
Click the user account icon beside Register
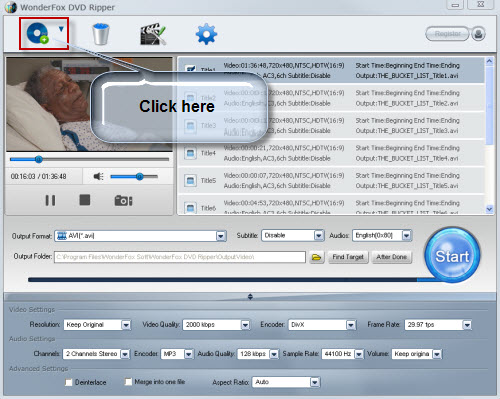tap(478, 34)
